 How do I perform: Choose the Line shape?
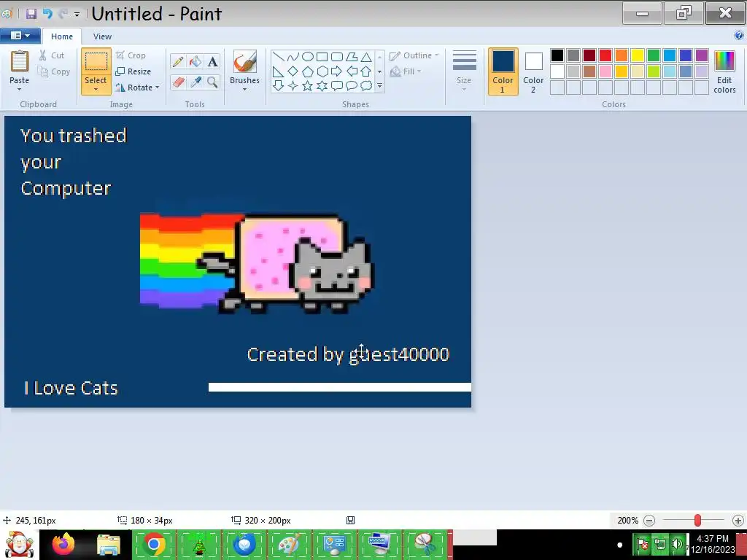(x=279, y=57)
